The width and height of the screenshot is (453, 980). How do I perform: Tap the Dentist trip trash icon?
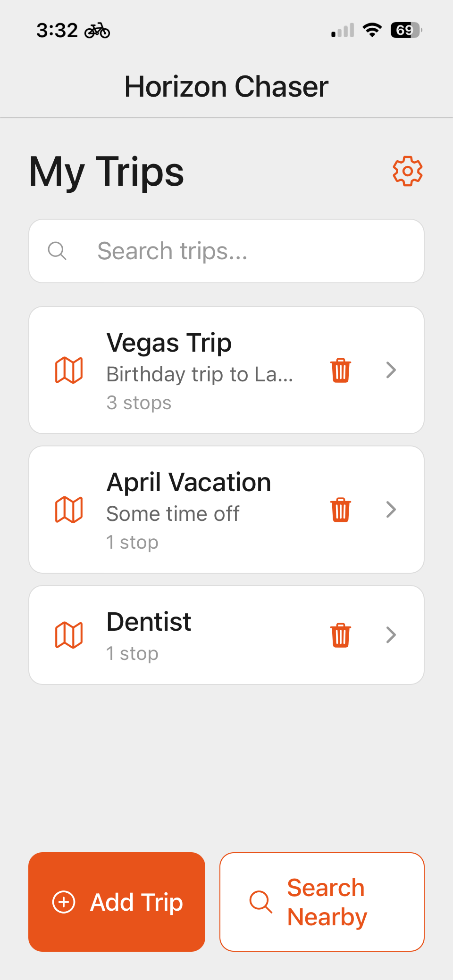tap(340, 635)
